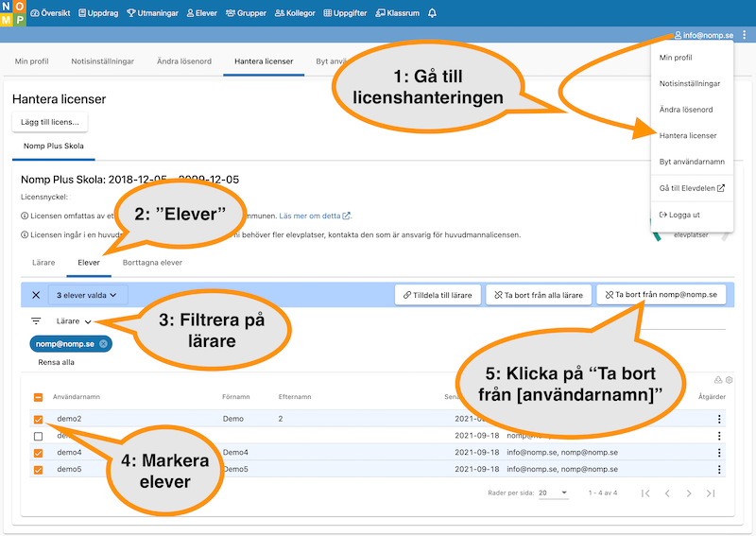Remove the nomp@nomp.se filter chip
The height and width of the screenshot is (536, 756).
click(103, 344)
